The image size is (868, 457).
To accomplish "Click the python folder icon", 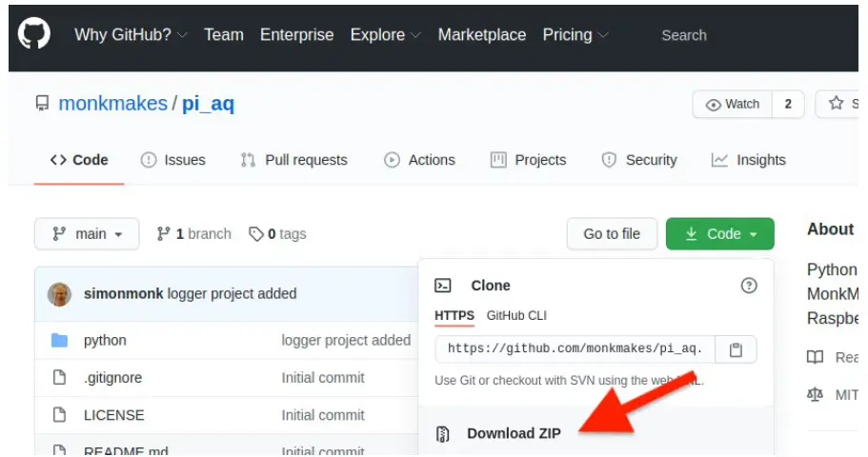I will pos(59,340).
